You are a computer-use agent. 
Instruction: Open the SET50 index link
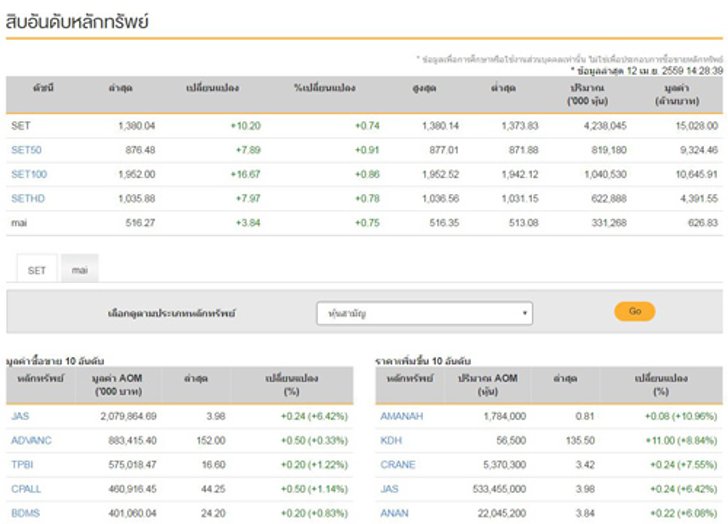click(x=26, y=150)
